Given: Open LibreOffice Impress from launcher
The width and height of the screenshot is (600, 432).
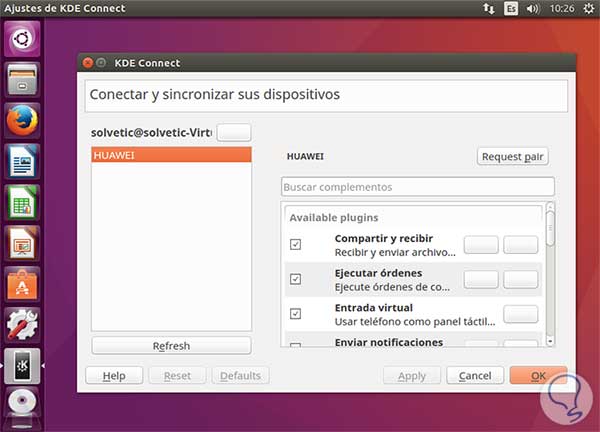Looking at the screenshot, I should click(22, 243).
